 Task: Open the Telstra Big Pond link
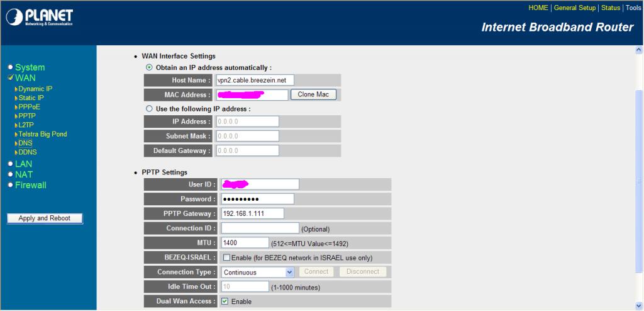(x=42, y=134)
